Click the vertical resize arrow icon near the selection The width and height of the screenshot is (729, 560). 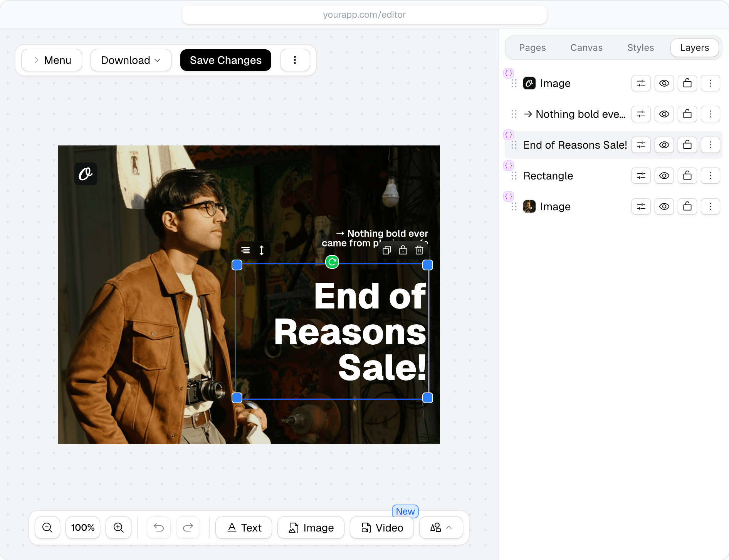click(x=261, y=250)
